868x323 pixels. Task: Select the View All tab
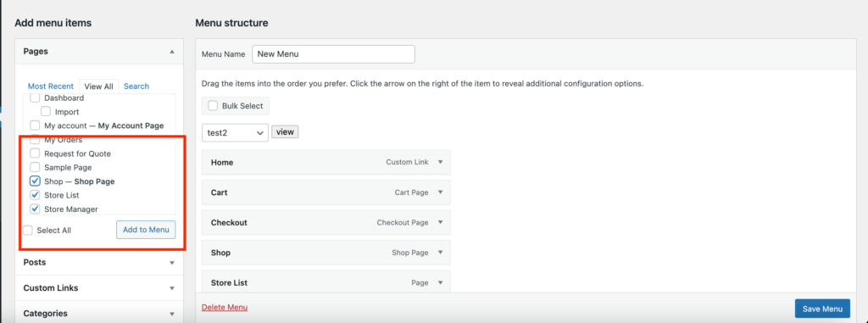[x=98, y=86]
